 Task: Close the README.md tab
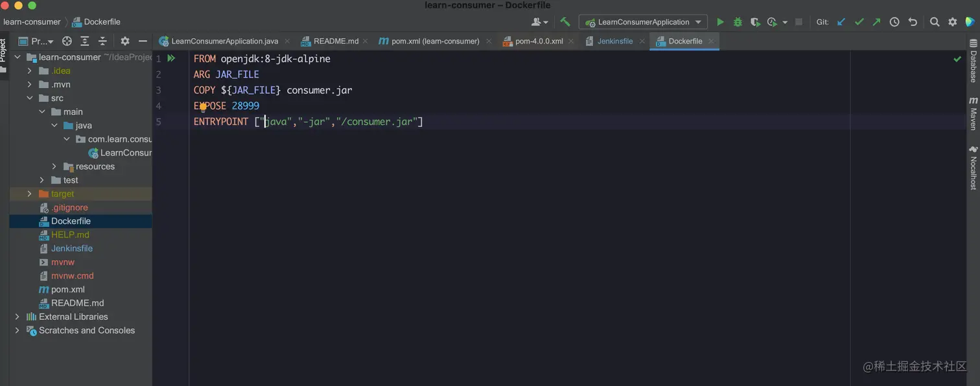click(366, 41)
